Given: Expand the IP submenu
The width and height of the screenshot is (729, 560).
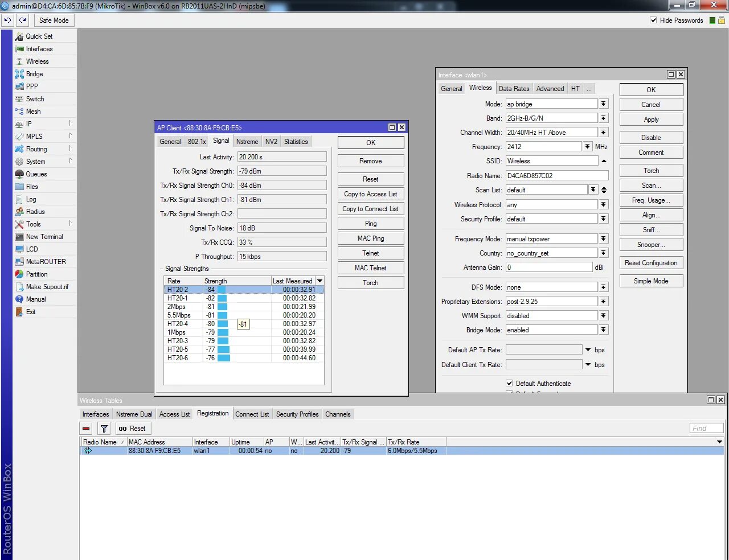Looking at the screenshot, I should click(71, 123).
